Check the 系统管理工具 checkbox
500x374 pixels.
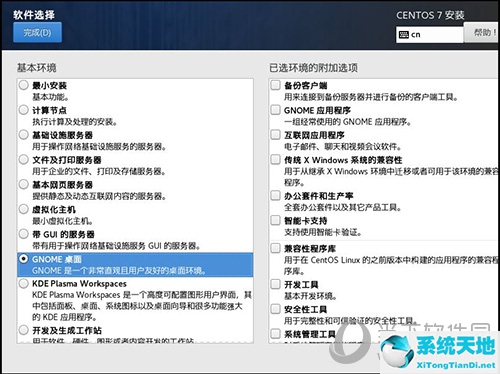pos(275,333)
